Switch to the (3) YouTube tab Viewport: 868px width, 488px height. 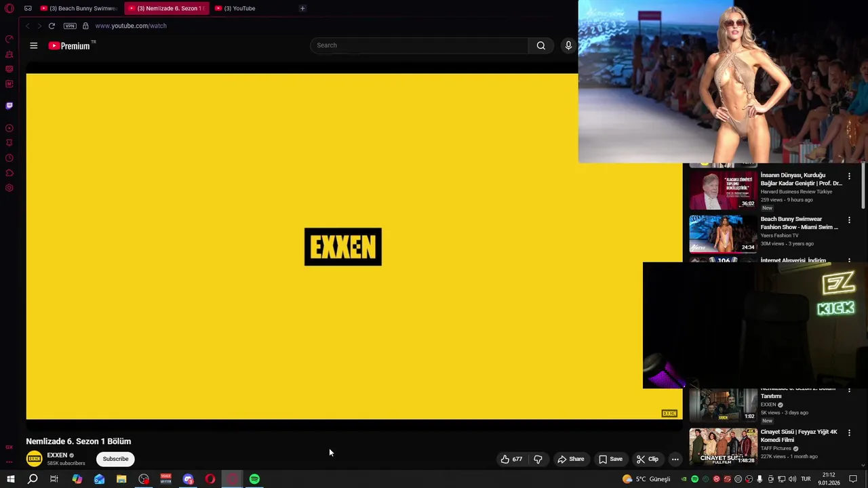(x=235, y=8)
